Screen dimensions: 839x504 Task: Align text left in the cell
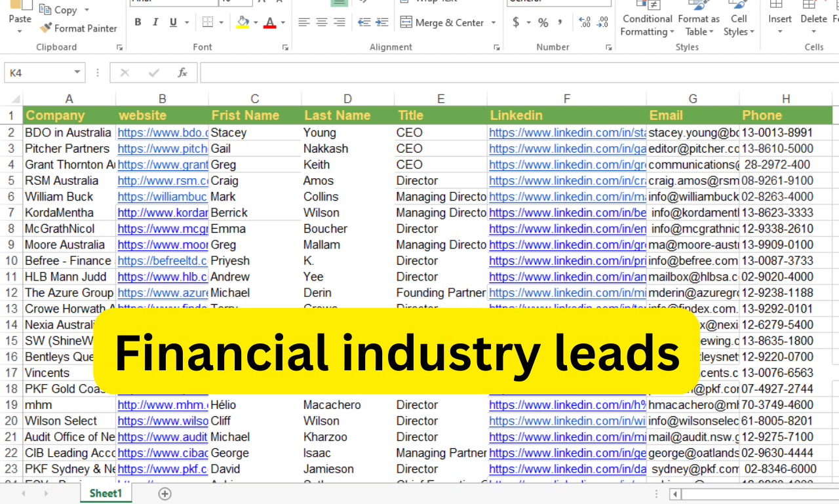point(303,22)
